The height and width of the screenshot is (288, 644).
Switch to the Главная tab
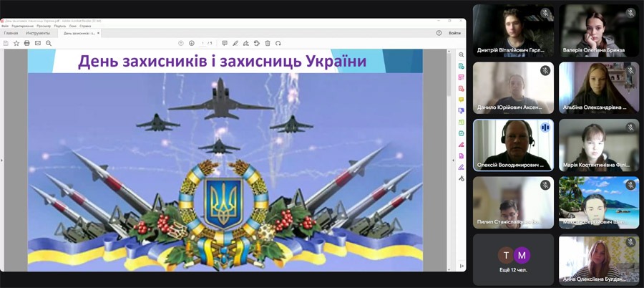(11, 33)
